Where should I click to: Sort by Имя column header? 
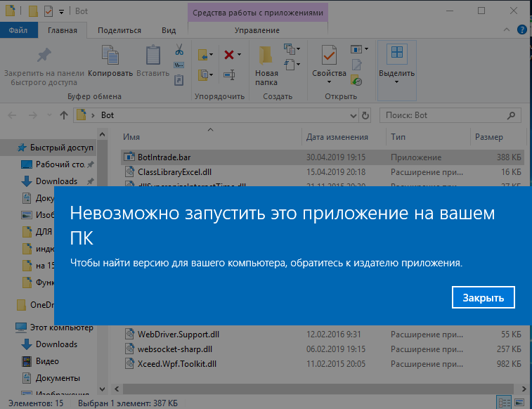[x=131, y=137]
